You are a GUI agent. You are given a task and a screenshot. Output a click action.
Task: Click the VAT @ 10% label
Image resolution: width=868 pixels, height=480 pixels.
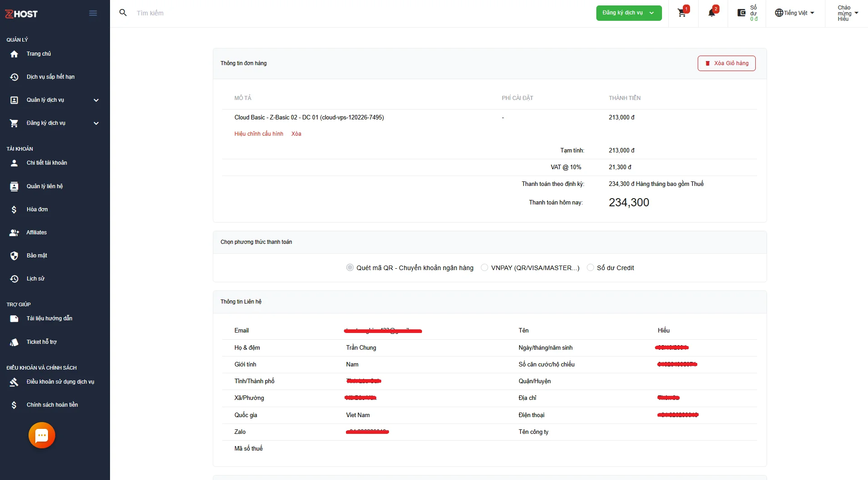click(566, 167)
